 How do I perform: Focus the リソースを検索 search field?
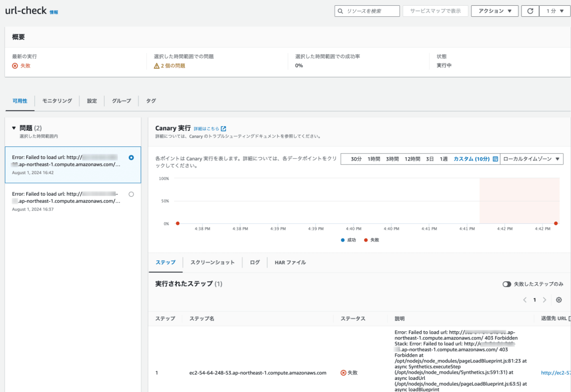[367, 11]
